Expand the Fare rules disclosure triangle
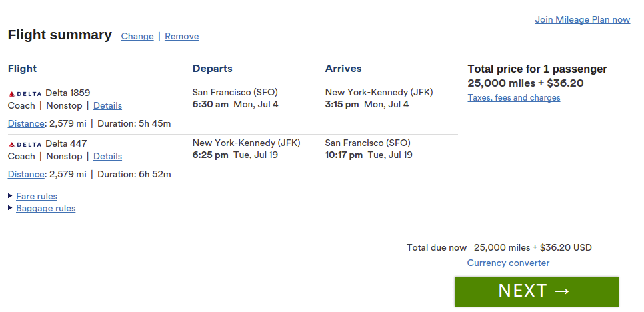This screenshot has width=644, height=312. point(10,195)
